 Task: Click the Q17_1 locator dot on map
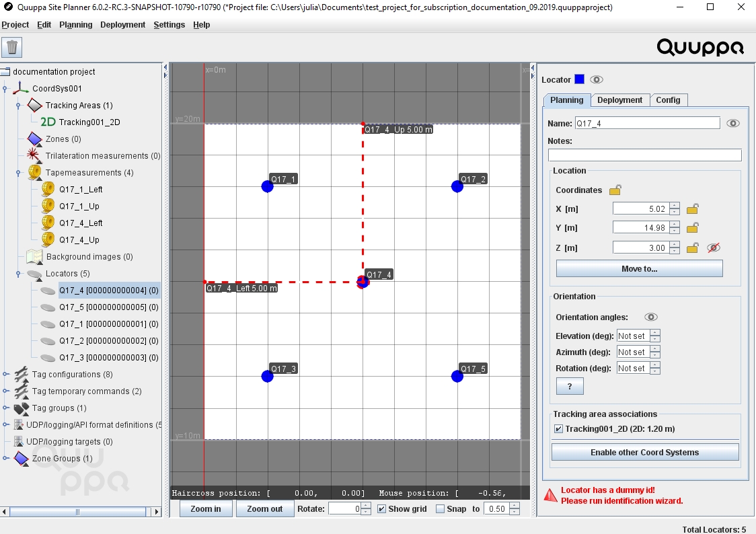[x=267, y=186]
